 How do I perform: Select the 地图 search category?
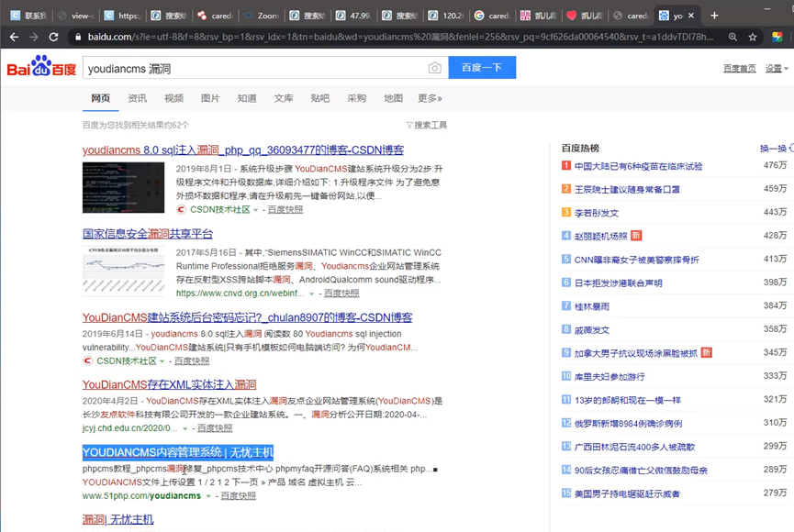393,98
